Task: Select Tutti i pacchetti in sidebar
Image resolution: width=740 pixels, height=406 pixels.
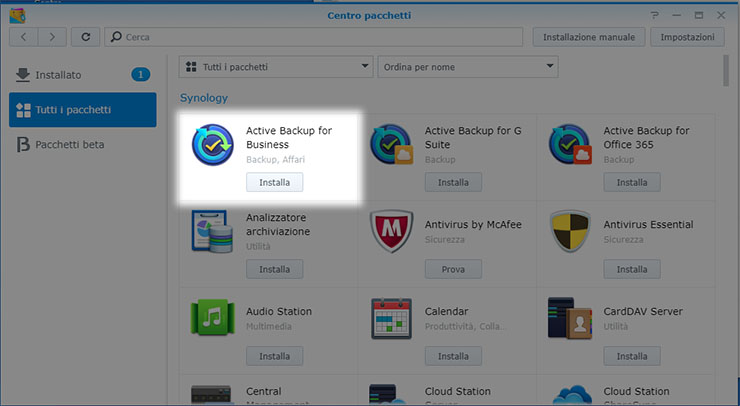Action: tap(82, 110)
